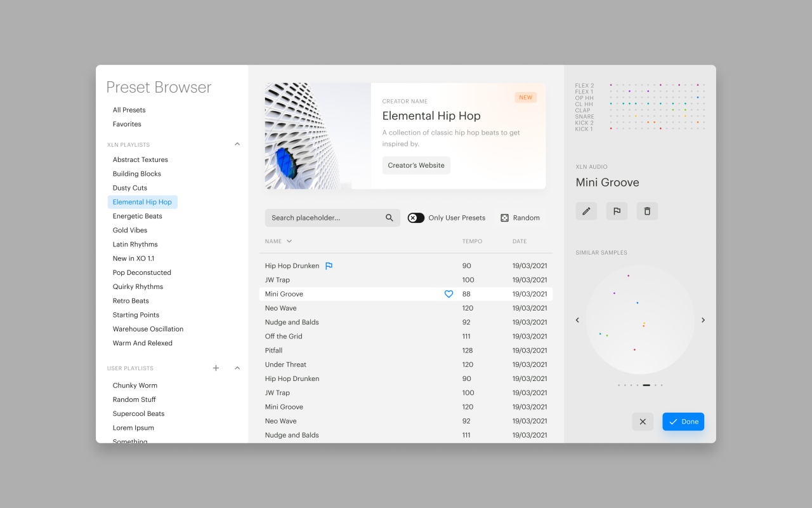Collapse the XLN Playlists section
Viewport: 812px width, 508px height.
tap(237, 144)
